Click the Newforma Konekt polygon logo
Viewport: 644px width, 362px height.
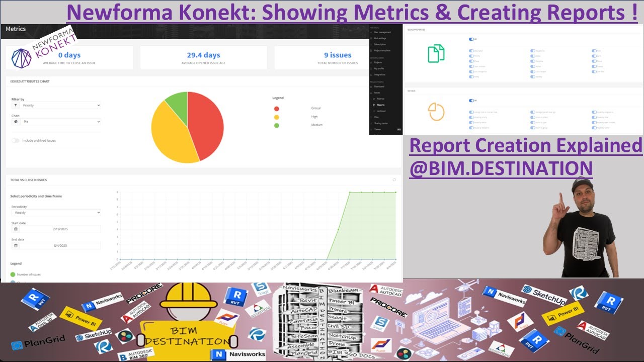(x=22, y=58)
